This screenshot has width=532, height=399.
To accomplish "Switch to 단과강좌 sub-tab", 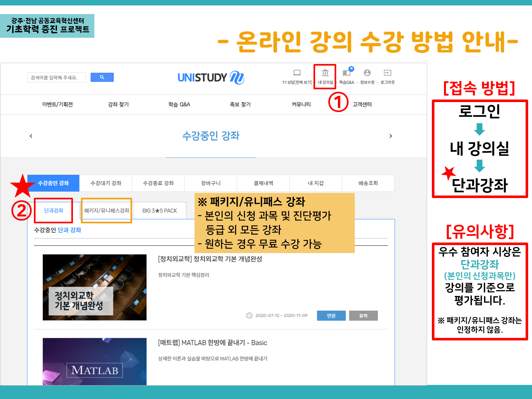I will click(53, 211).
